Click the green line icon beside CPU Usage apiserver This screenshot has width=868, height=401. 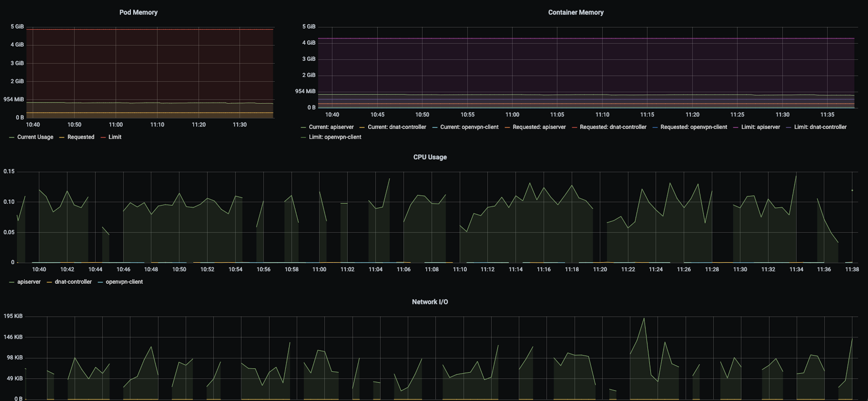pos(12,282)
